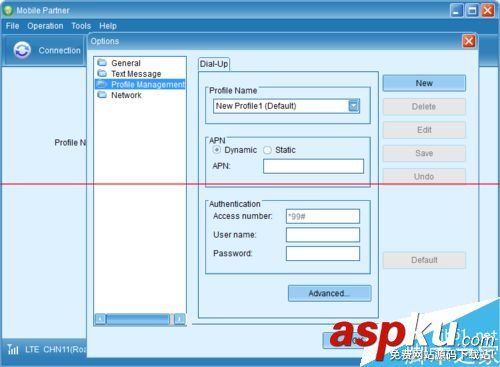Select Text Message in the options tree
This screenshot has height=367, width=500.
click(136, 74)
